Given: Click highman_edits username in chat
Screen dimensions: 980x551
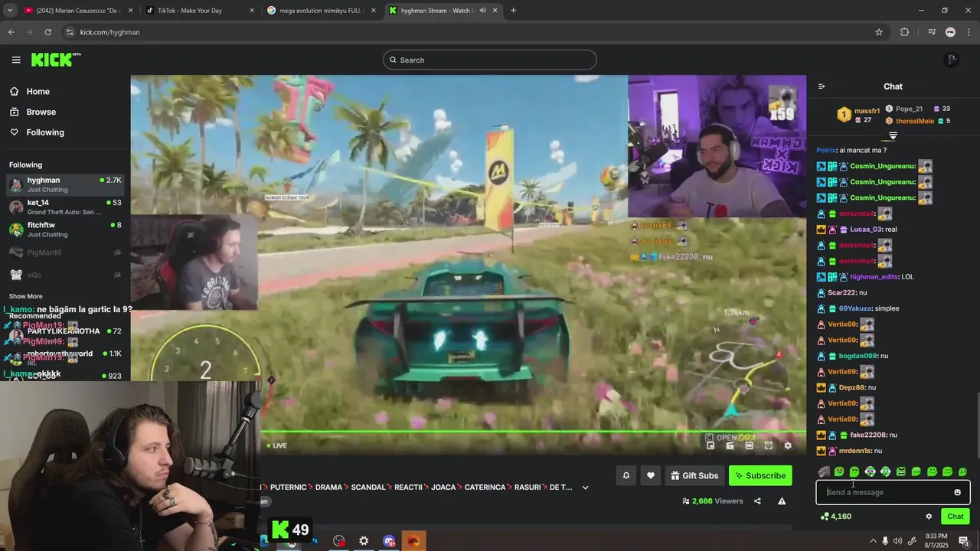Looking at the screenshot, I should pyautogui.click(x=874, y=277).
